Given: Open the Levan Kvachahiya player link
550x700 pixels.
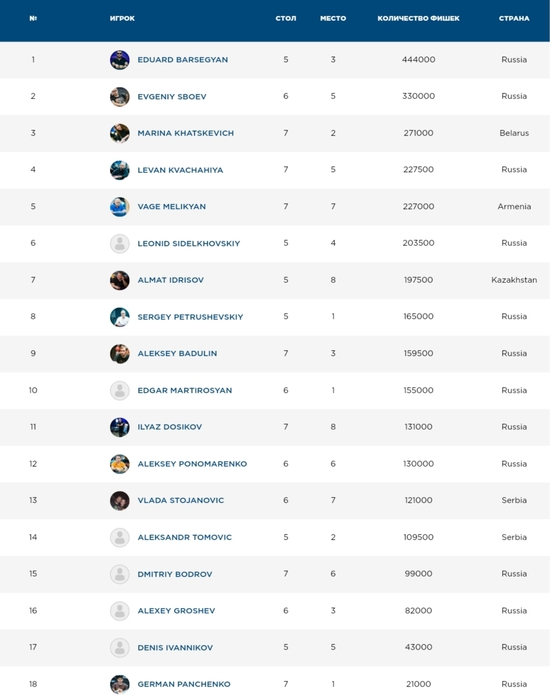Looking at the screenshot, I should click(180, 170).
